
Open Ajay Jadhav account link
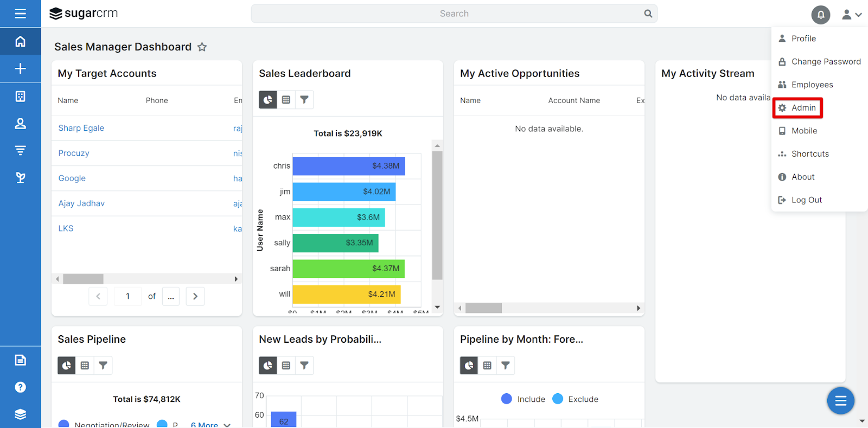click(x=81, y=203)
